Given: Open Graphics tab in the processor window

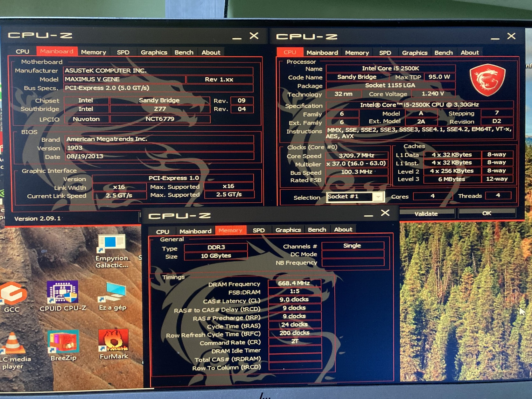Looking at the screenshot, I should (415, 53).
